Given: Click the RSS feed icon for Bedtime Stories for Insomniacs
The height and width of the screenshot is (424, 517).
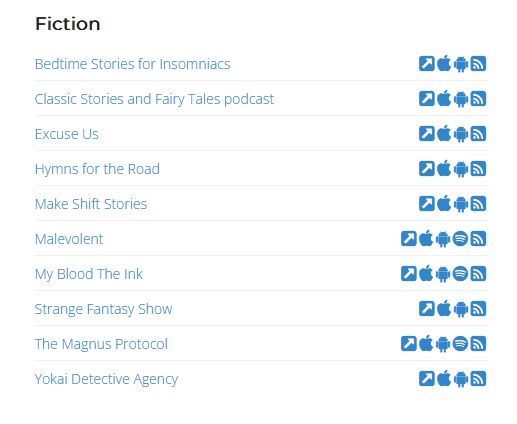Looking at the screenshot, I should pos(478,64).
